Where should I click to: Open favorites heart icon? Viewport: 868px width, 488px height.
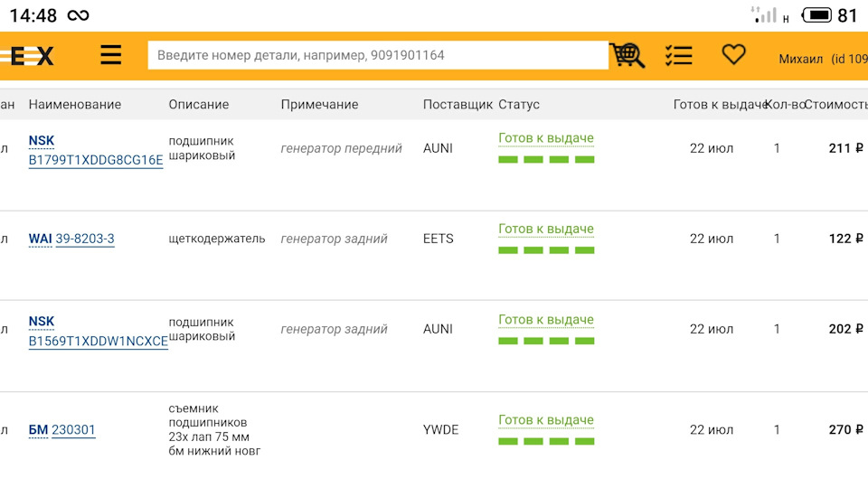733,55
